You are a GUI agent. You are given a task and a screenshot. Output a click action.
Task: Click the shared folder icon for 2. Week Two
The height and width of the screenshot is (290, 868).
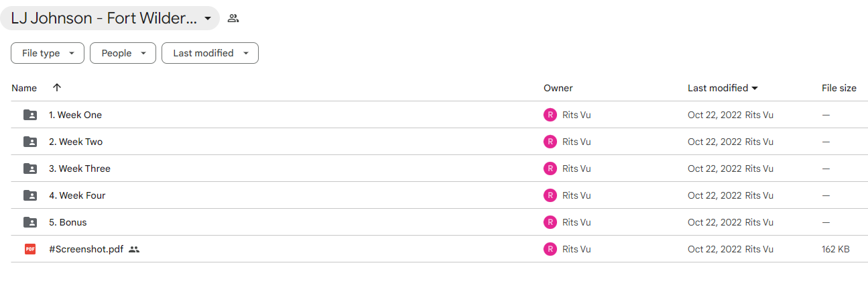click(x=30, y=142)
